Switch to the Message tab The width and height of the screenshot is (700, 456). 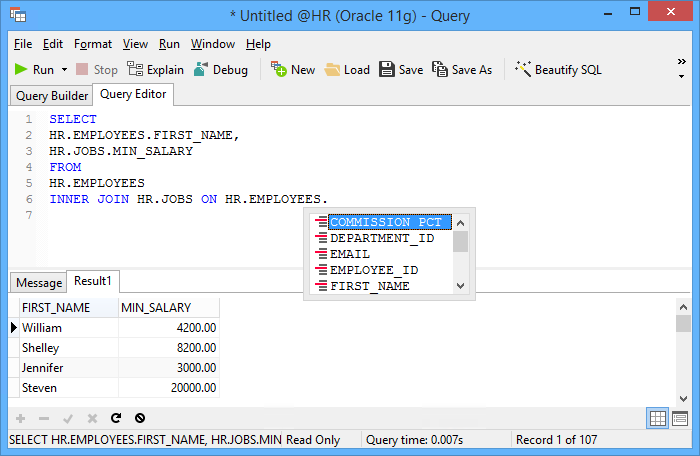coord(39,283)
